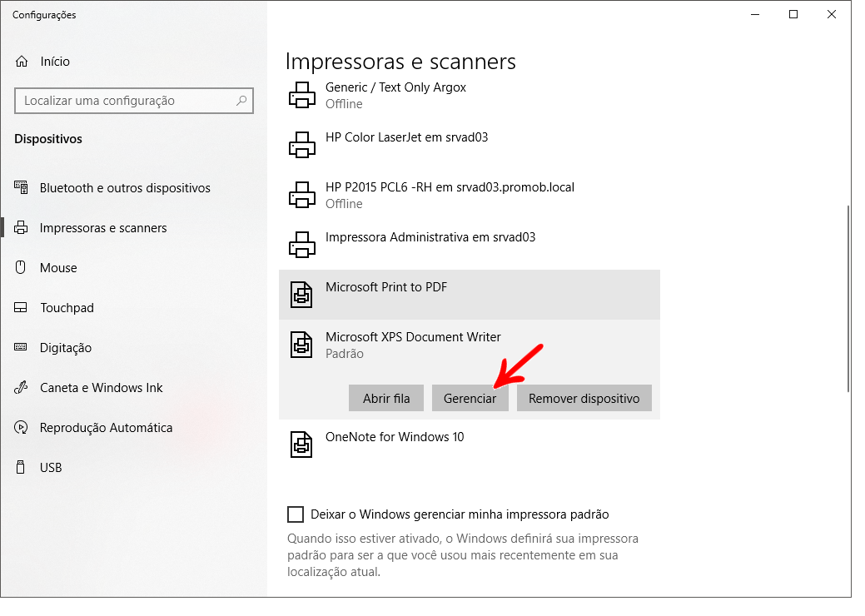Click the OneNote for Windows 10 printer icon
This screenshot has height=616, width=865.
301,444
